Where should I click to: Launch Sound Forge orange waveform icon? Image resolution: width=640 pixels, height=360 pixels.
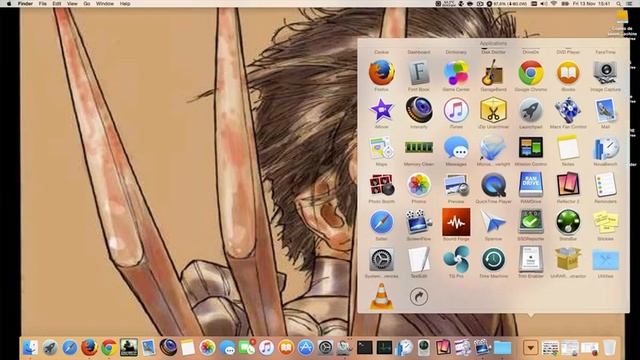[456, 222]
